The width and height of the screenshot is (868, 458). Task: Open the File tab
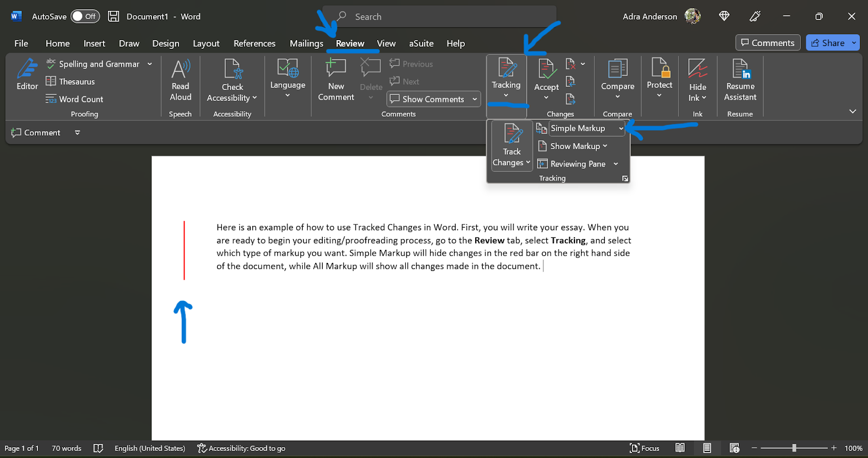coord(21,43)
